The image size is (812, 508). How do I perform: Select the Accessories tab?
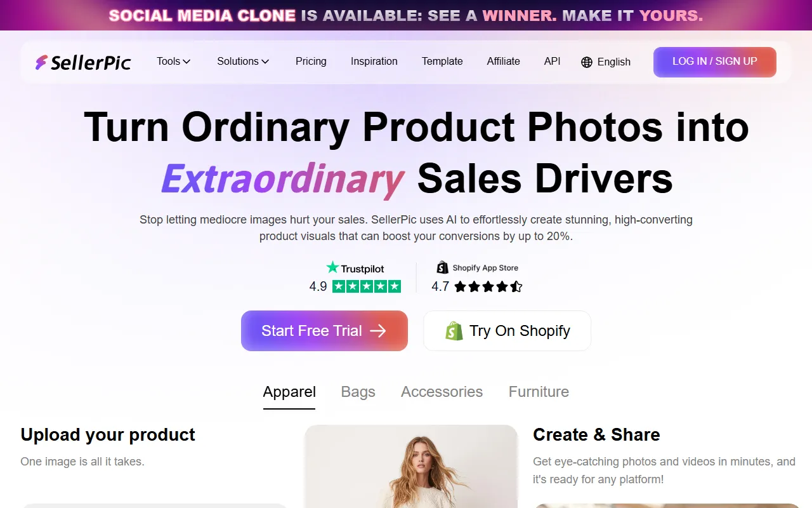[442, 392]
